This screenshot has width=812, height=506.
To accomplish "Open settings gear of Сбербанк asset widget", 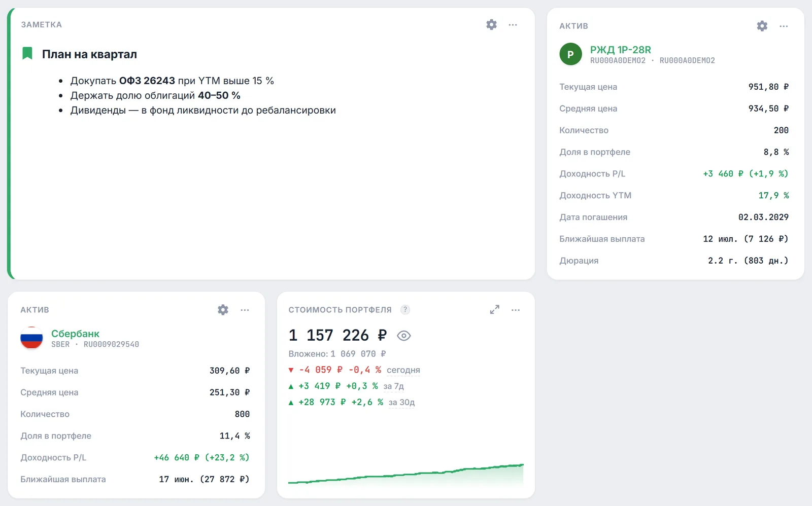I will (x=223, y=310).
